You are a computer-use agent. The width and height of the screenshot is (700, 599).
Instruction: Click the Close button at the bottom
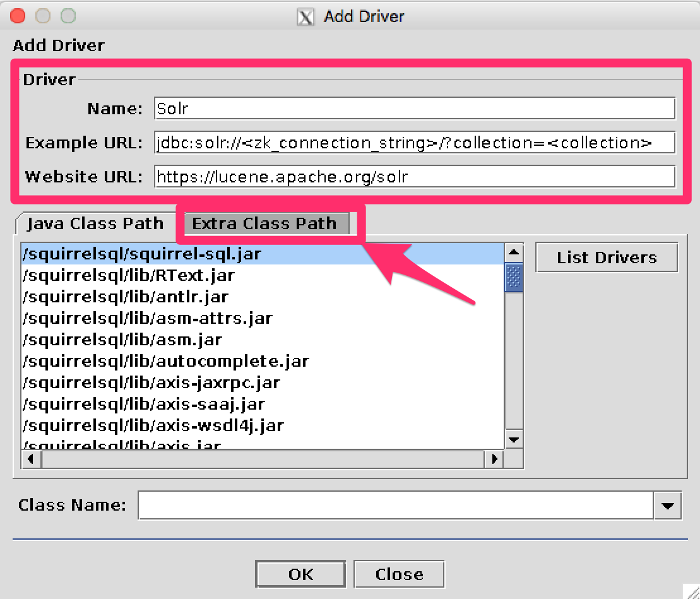399,574
